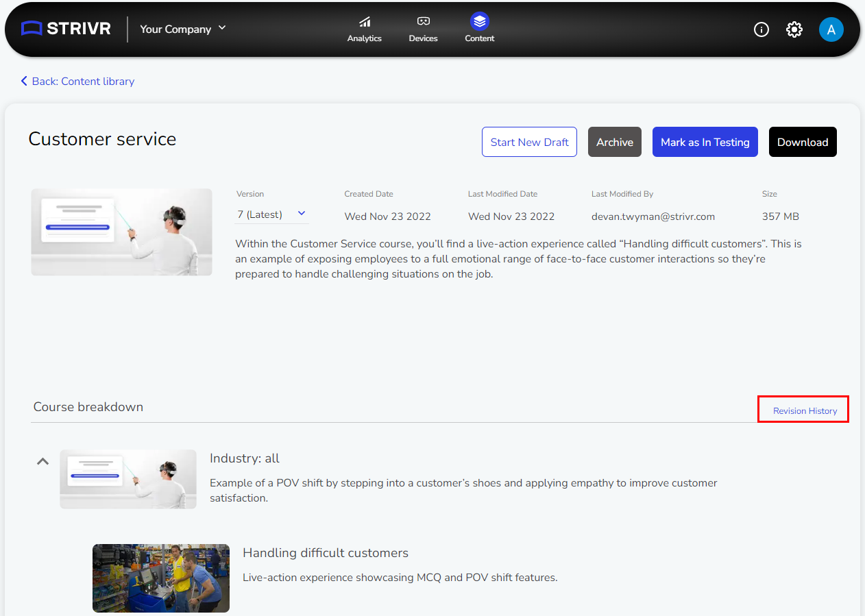This screenshot has height=616, width=865.
Task: Click the Course breakdown heading
Action: pyautogui.click(x=88, y=407)
